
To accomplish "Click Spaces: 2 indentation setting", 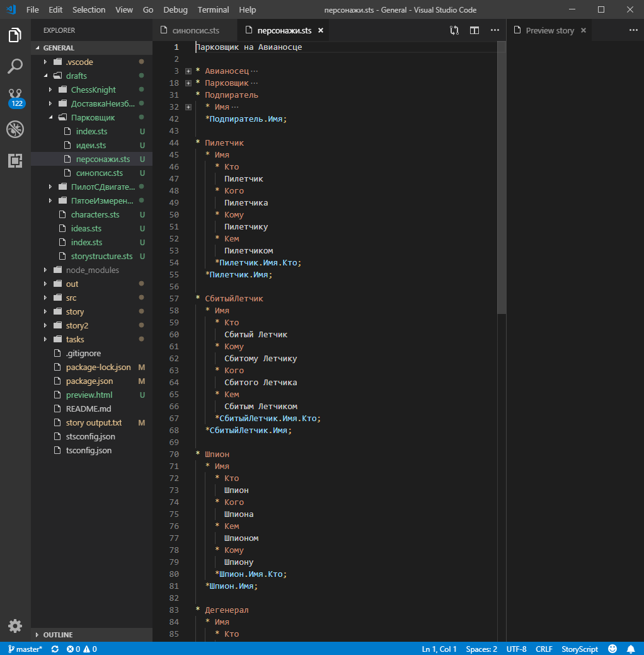I will pos(481,649).
